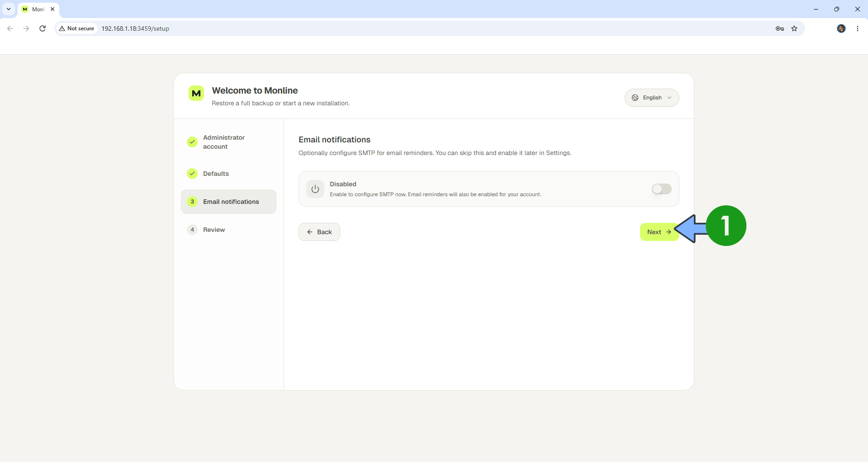Select the Monline browser tab
This screenshot has height=462, width=868.
point(38,9)
